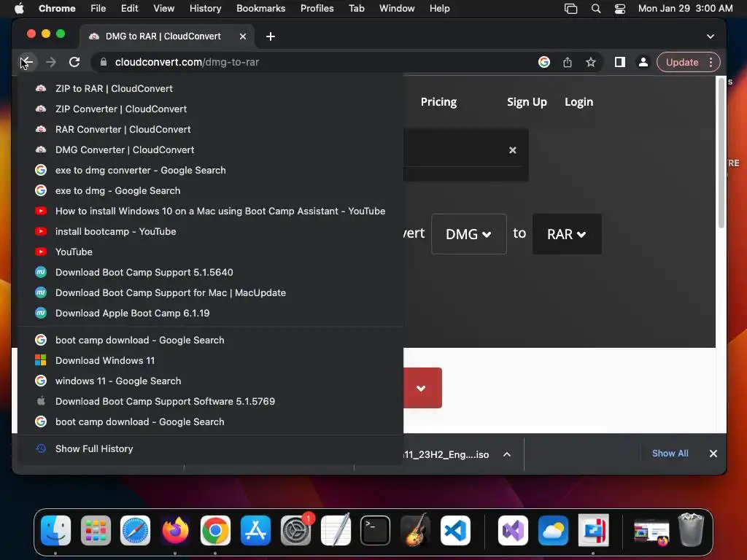Open Chrome three-dot menu

click(711, 63)
